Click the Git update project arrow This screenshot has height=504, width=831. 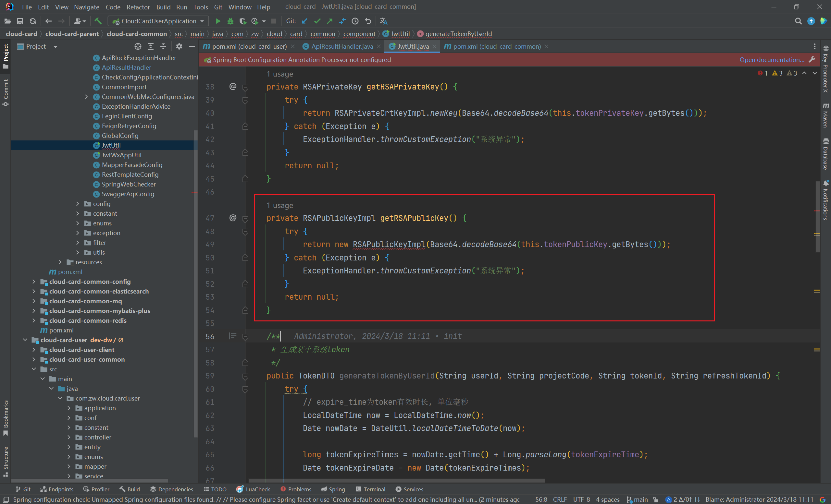tap(304, 21)
